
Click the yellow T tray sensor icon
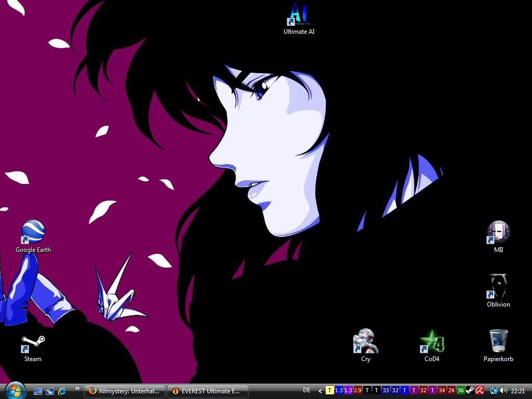point(329,391)
